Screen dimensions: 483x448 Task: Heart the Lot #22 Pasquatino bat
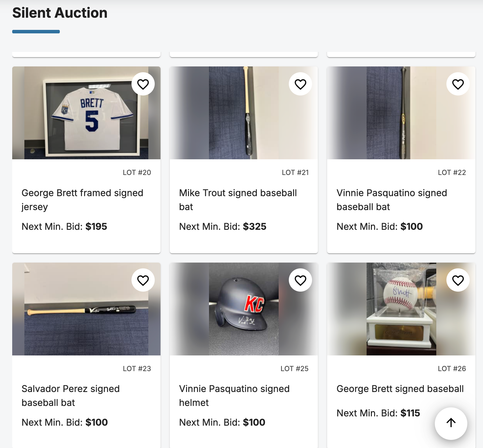[458, 84]
